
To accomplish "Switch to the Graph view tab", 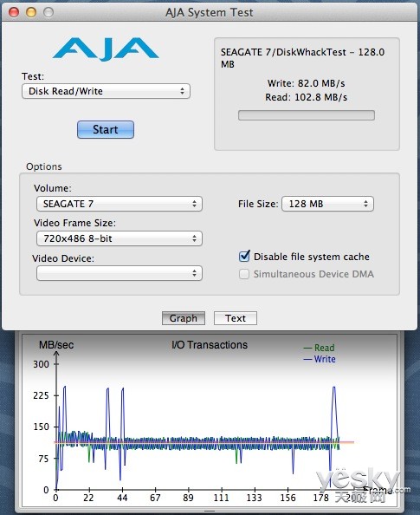I will tap(184, 318).
